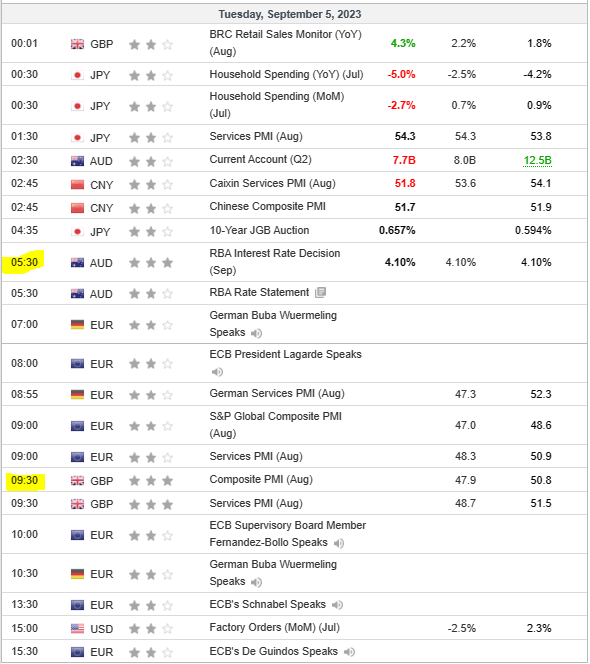Click speaker icon next to ECB's Schnabel Speaks
Image resolution: width=590 pixels, height=664 pixels.
pyautogui.click(x=337, y=605)
